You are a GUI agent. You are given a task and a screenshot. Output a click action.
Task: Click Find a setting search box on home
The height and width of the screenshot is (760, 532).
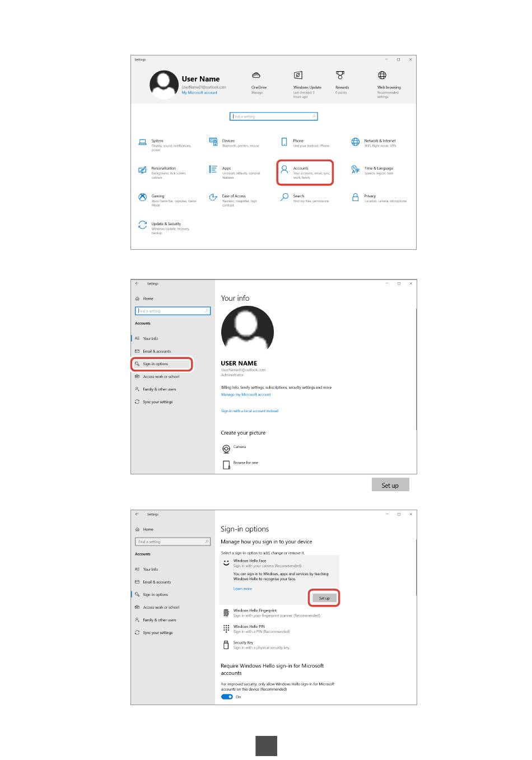coord(273,116)
